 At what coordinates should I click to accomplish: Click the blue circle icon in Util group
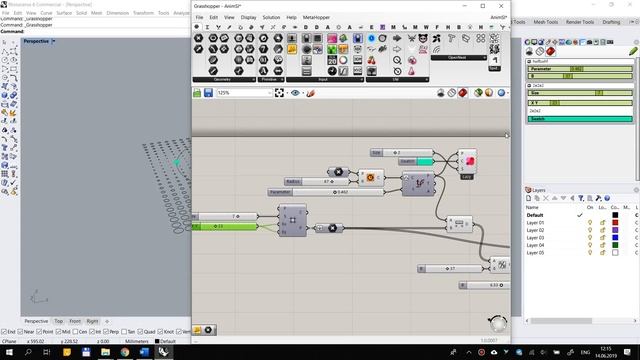[x=371, y=38]
